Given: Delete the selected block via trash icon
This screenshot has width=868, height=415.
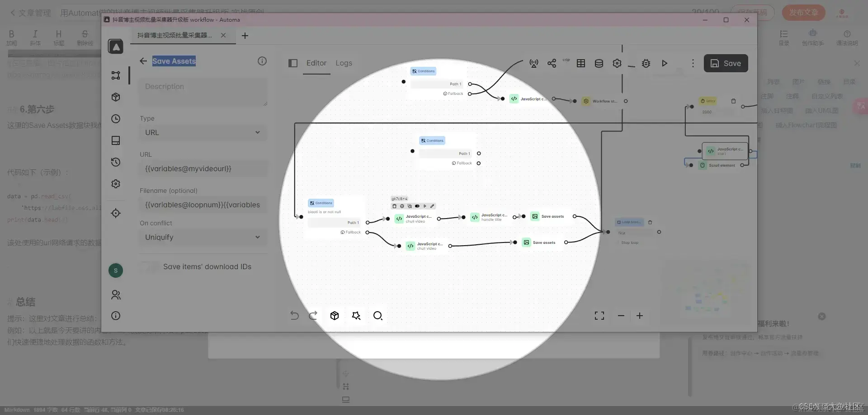Looking at the screenshot, I should click(394, 206).
